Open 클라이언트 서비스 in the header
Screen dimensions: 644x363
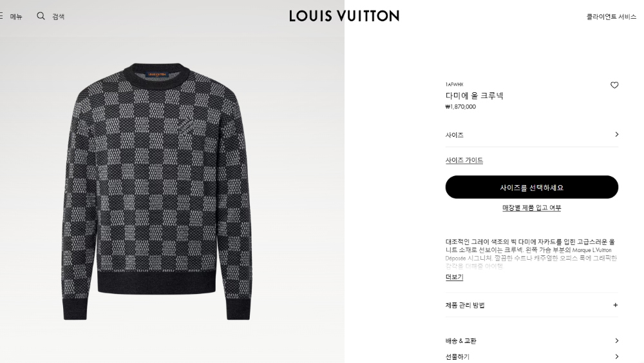click(611, 17)
